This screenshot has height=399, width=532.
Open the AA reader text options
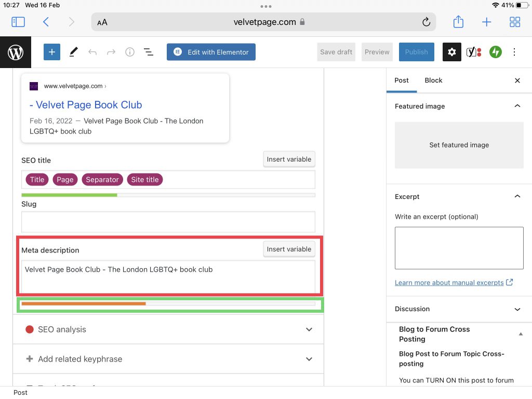[x=102, y=22]
